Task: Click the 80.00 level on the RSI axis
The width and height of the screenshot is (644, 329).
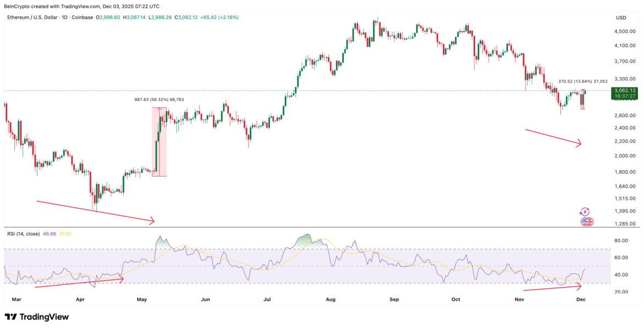Action: coord(621,240)
